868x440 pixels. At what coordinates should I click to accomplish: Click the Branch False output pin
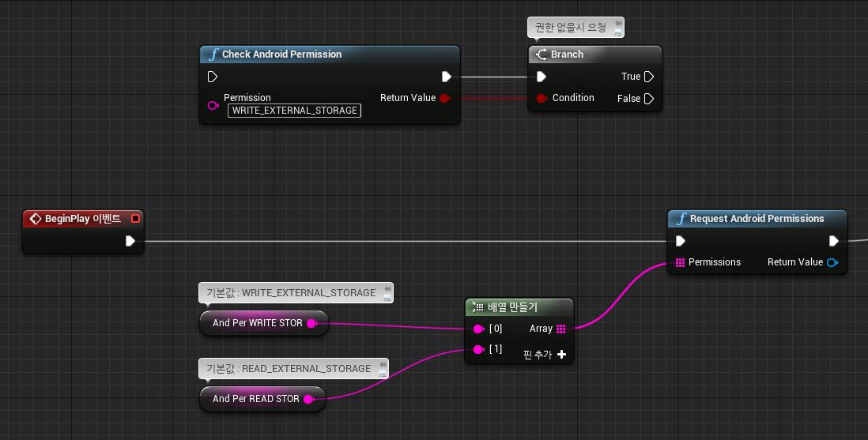649,99
